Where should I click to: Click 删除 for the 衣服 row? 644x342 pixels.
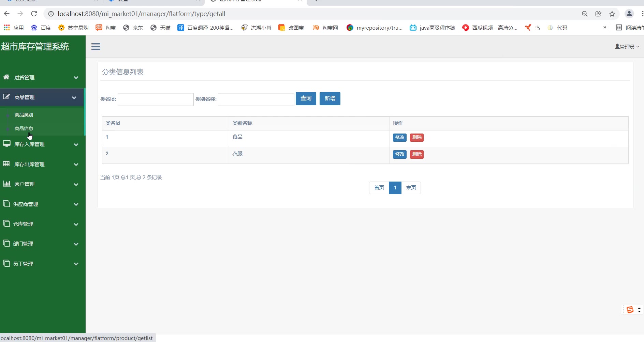[417, 154]
